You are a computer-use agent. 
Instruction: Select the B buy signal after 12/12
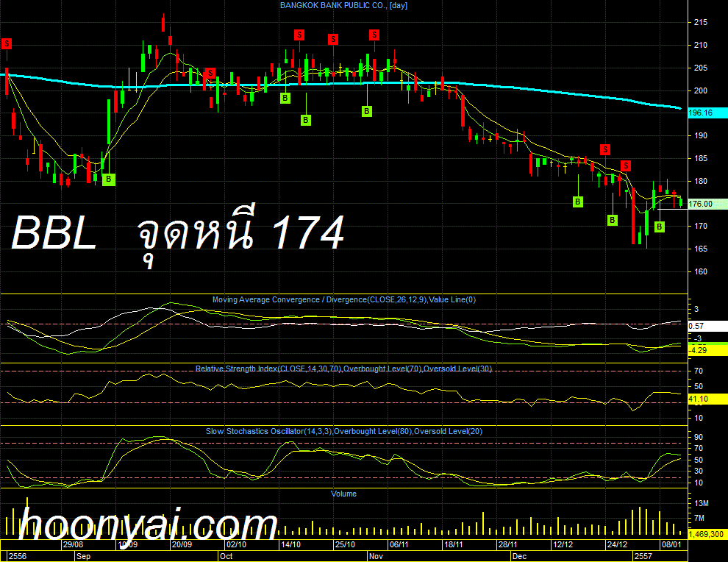577,202
